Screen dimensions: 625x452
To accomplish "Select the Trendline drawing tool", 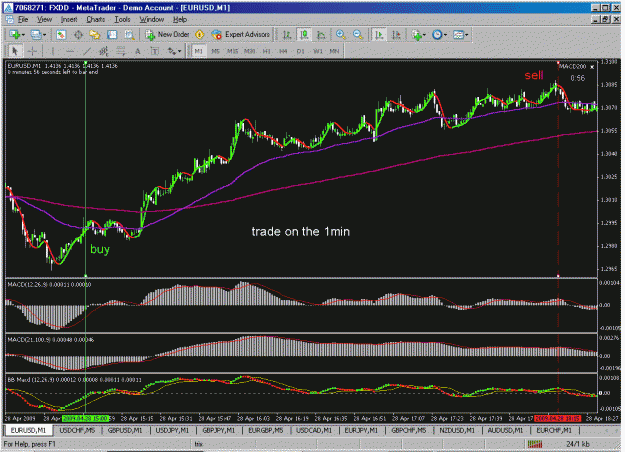I will (87, 51).
